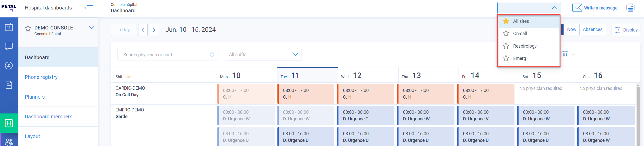Viewport: 644px width, 146px height.
Task: Click the printer icon in header
Action: [x=630, y=8]
